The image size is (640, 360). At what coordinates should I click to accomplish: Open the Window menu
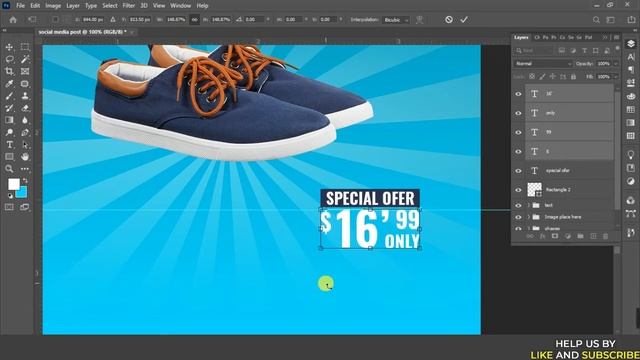(180, 6)
